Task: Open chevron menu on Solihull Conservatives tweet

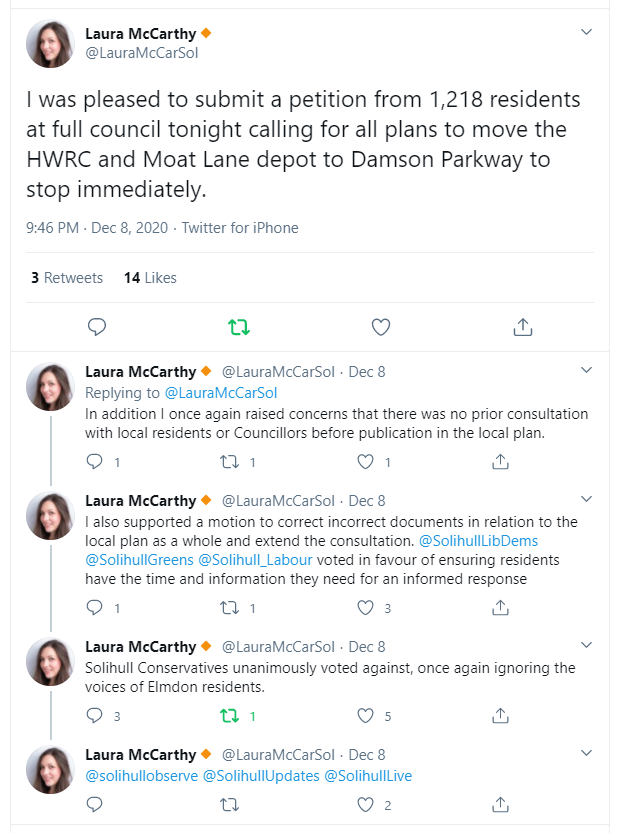Action: tap(587, 645)
